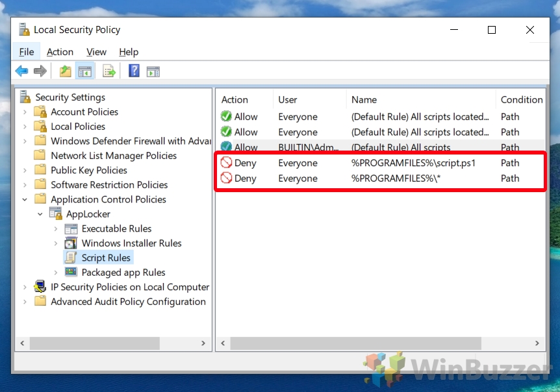Open the Action menu

[60, 52]
